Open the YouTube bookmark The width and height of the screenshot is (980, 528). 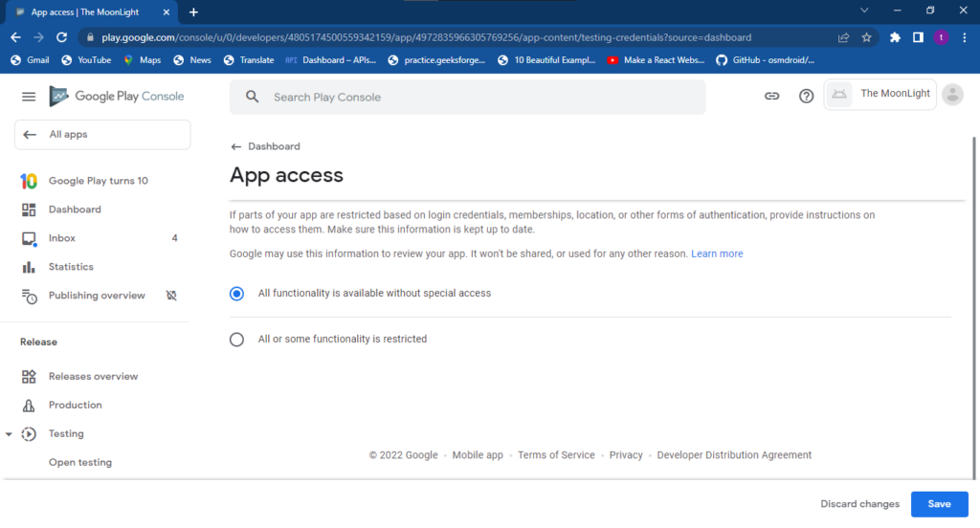pyautogui.click(x=86, y=60)
